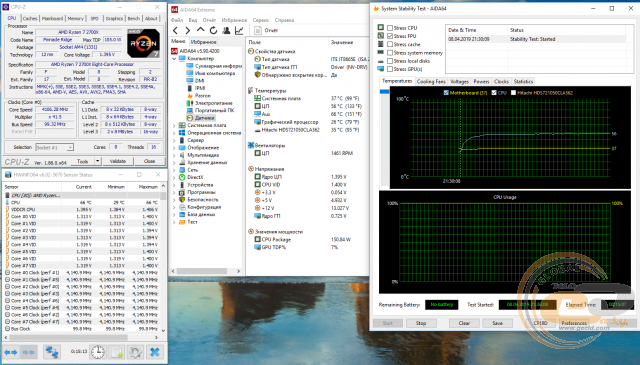Select the IPMI tree item

196,88
